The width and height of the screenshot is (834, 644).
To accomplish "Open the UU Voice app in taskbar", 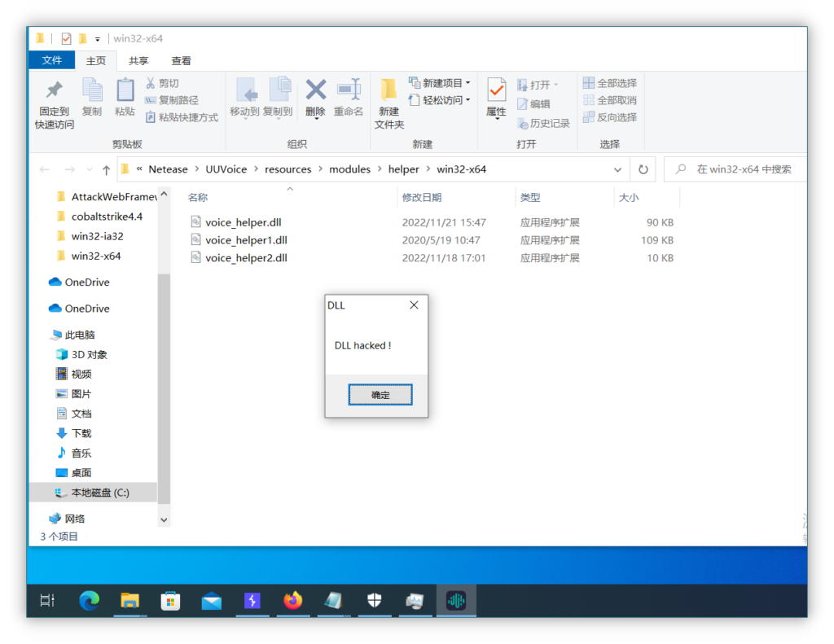I will pos(456,600).
